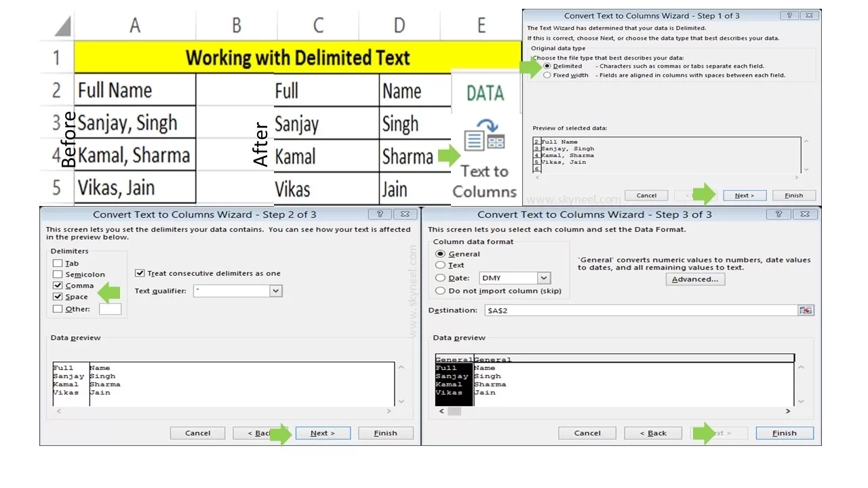Screen dimensions: 868x488
Task: Select Date column data format
Action: 441,278
